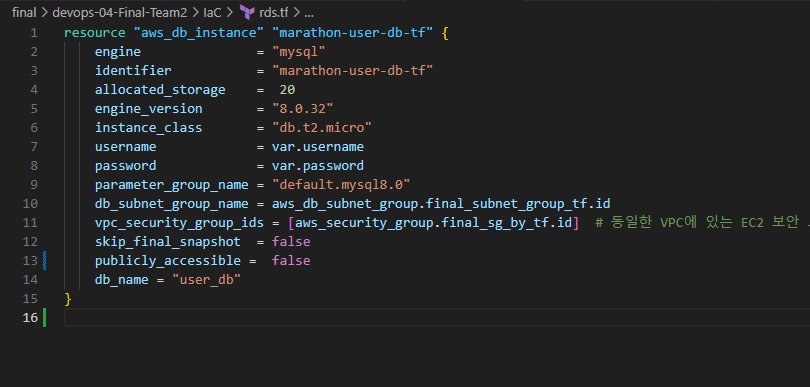Click the Terraform file icon in breadcrumb

248,12
